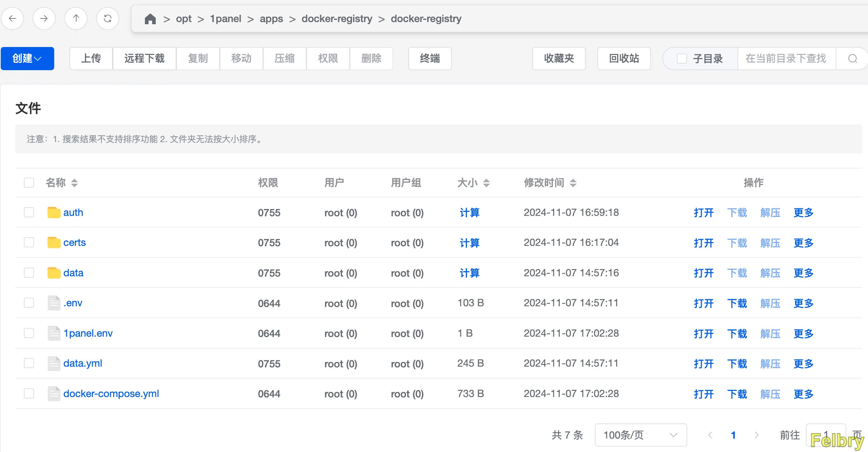868x452 pixels.
Task: Check the 1panel.env file row
Action: click(x=29, y=333)
